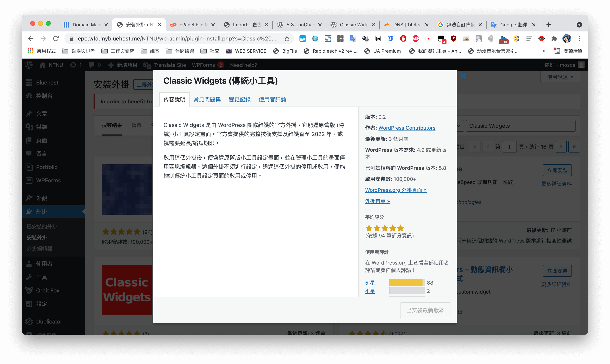This screenshot has width=610, height=364.
Task: Open 外觀 appearance in the sidebar
Action: pyautogui.click(x=41, y=198)
